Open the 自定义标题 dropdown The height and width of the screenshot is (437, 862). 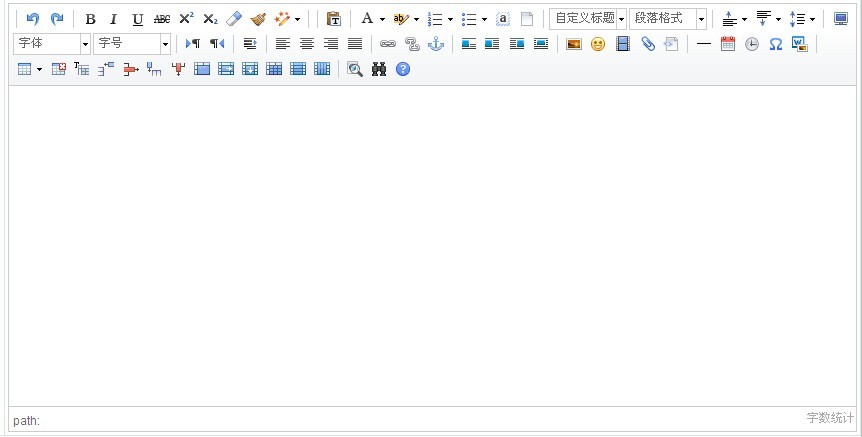[x=588, y=19]
